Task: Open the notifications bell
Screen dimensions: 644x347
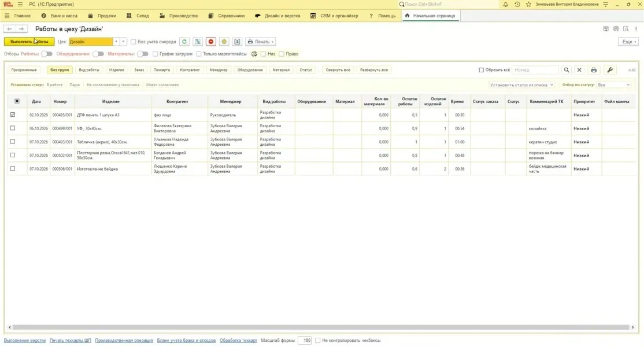Action: (x=506, y=4)
